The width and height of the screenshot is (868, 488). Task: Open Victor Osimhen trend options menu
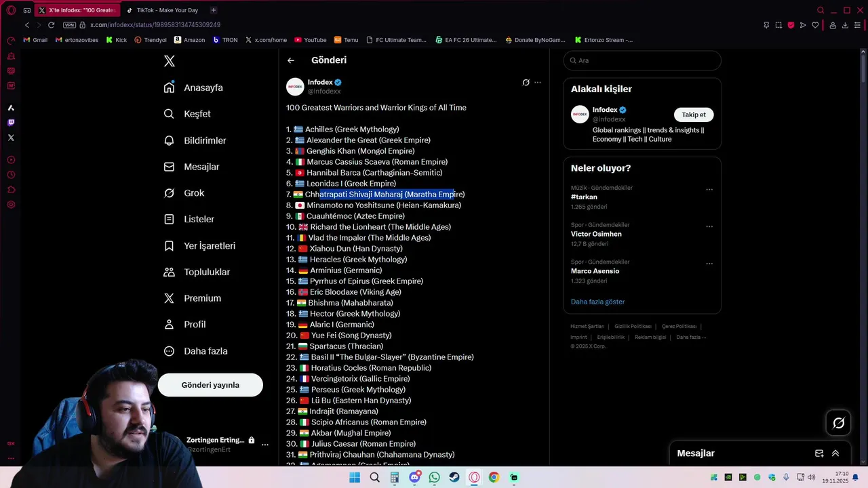pyautogui.click(x=709, y=227)
